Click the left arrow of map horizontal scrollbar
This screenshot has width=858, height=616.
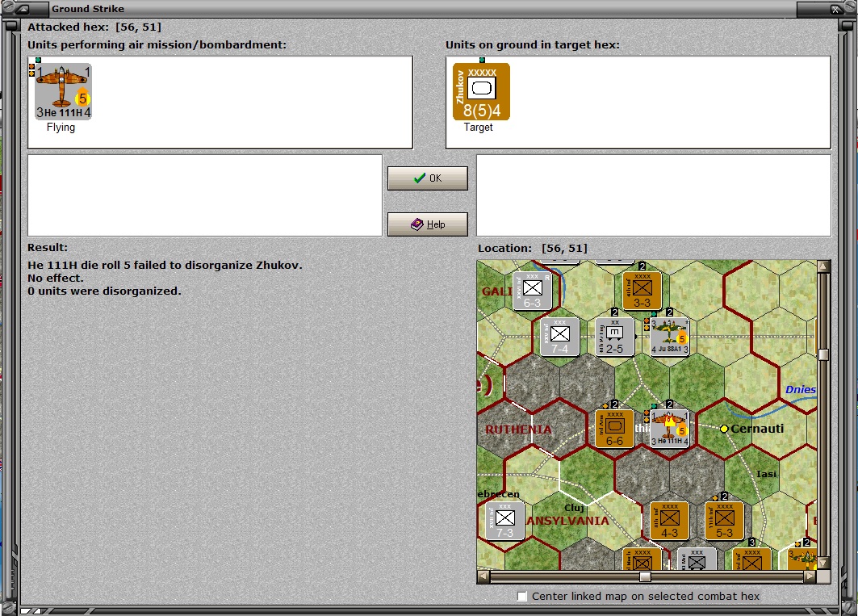pos(483,576)
